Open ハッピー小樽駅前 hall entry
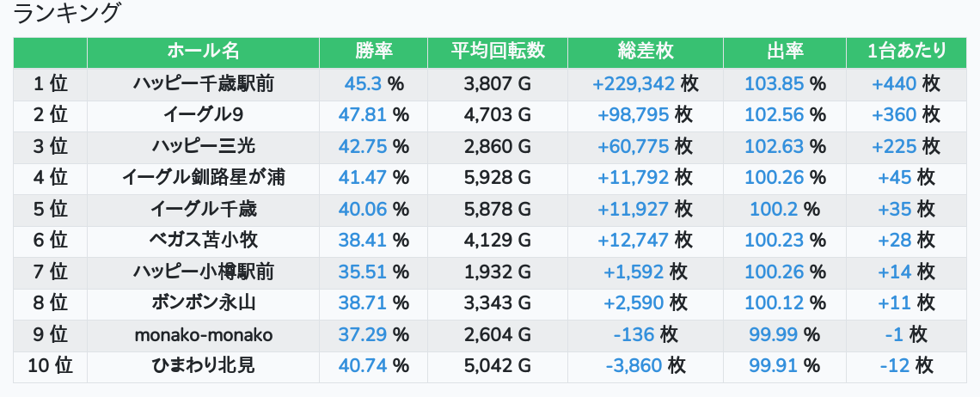The height and width of the screenshot is (397, 980). [203, 272]
